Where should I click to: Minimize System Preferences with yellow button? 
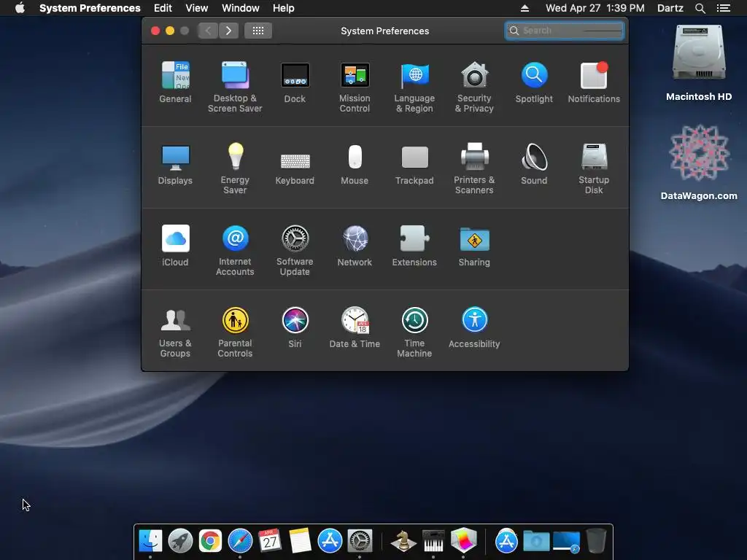[x=170, y=31]
